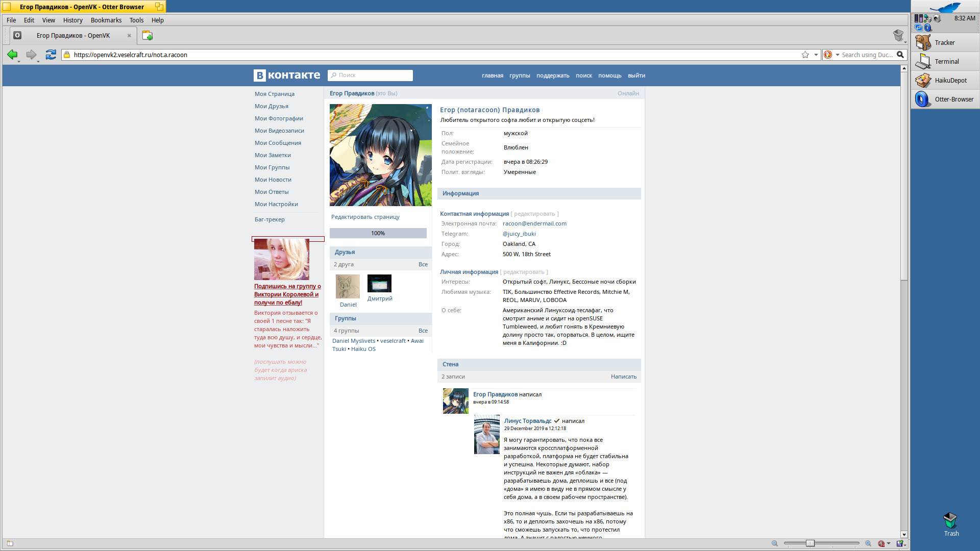Click the bookmark star in address bar
Image resolution: width=980 pixels, height=551 pixels.
805,55
